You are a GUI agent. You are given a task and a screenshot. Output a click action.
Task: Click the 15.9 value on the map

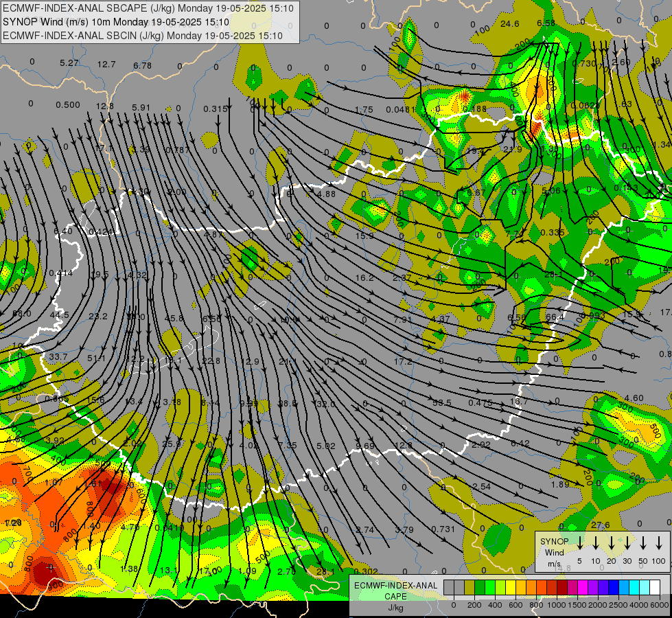tap(364, 236)
